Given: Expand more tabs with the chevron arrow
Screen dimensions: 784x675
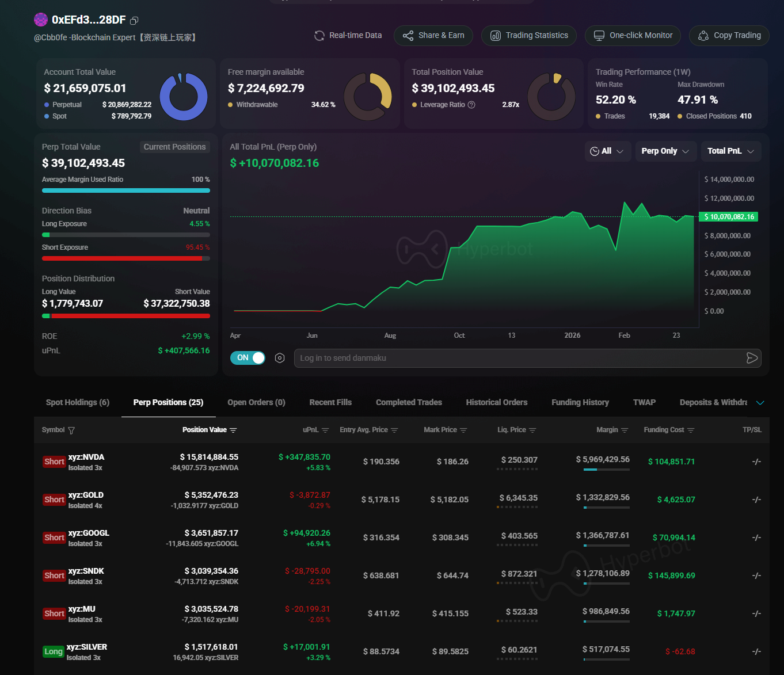Looking at the screenshot, I should click(x=760, y=403).
